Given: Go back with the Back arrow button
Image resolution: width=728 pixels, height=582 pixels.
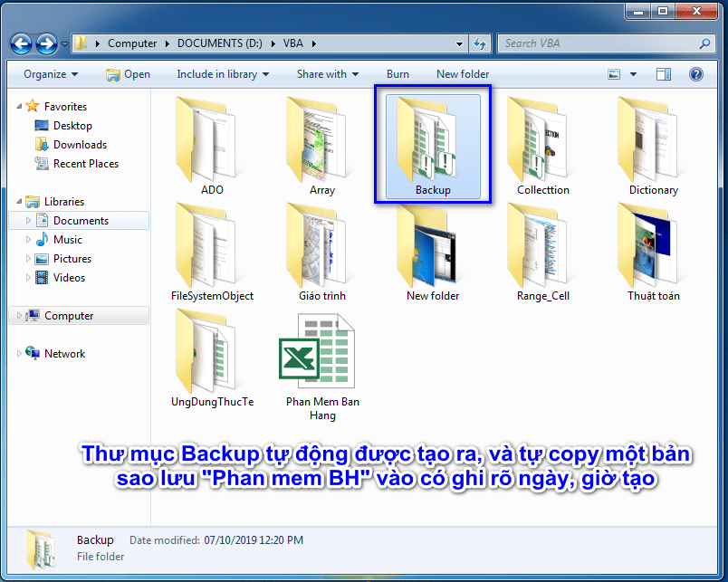Looking at the screenshot, I should [21, 44].
